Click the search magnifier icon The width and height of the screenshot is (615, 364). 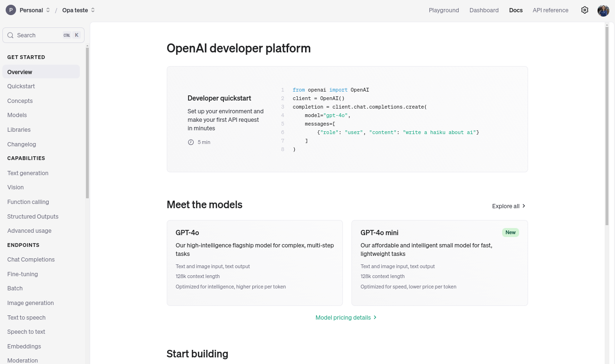point(10,35)
